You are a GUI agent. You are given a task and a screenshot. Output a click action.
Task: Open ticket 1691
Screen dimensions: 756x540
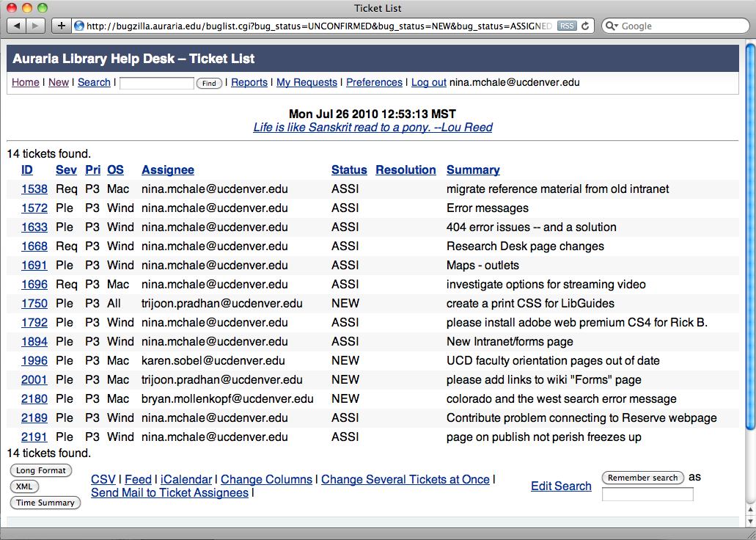click(x=34, y=265)
